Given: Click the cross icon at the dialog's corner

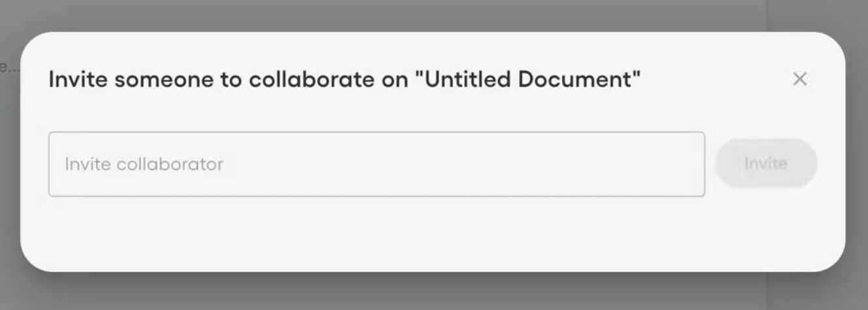Looking at the screenshot, I should click(x=799, y=79).
